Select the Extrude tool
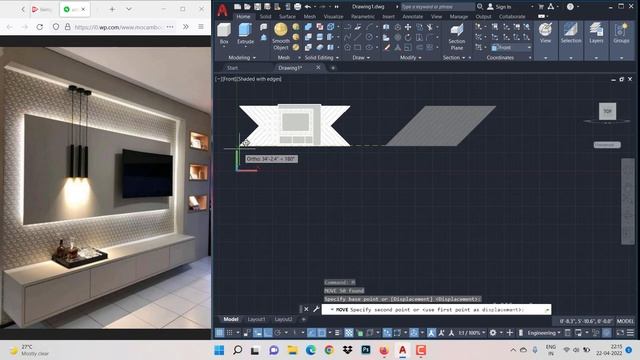Viewport: 640px width, 360px height. (x=245, y=33)
